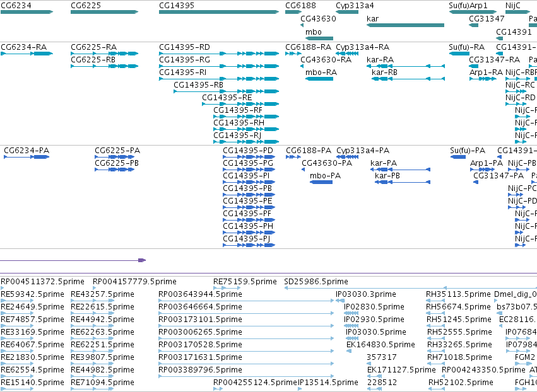
Task: Open the CG6188-PA protein label
Action: click(309, 151)
